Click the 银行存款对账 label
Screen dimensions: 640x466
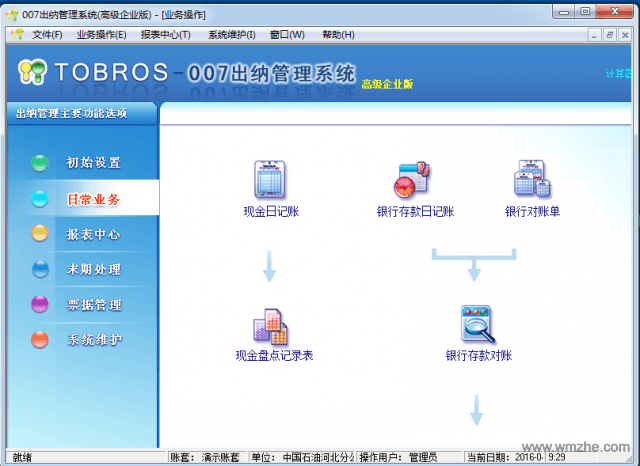point(479,355)
